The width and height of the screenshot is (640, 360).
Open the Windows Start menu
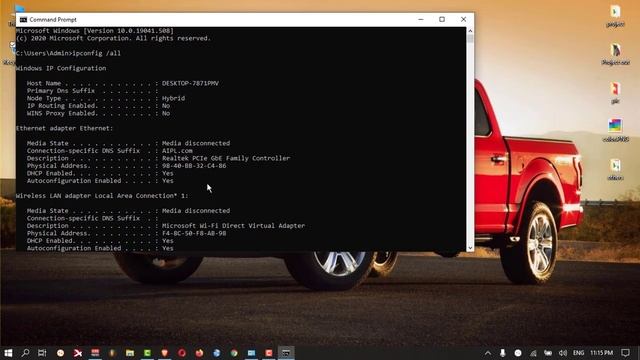tap(8, 353)
